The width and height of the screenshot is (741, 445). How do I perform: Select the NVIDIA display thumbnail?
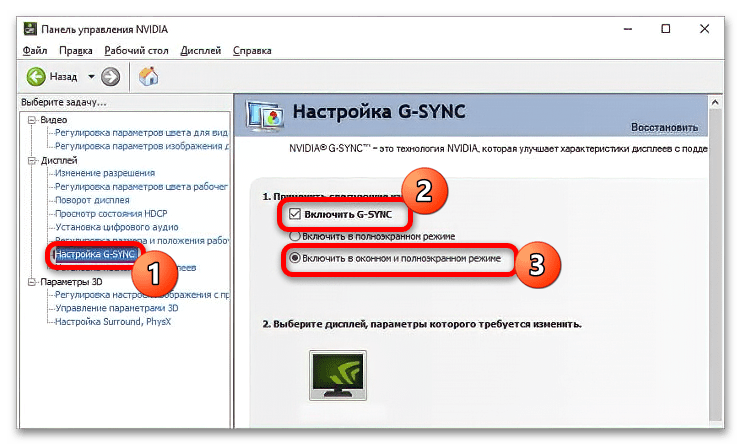[x=338, y=376]
